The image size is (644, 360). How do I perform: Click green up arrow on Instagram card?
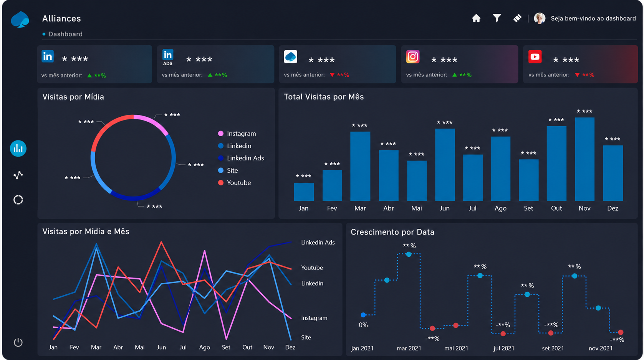click(455, 75)
